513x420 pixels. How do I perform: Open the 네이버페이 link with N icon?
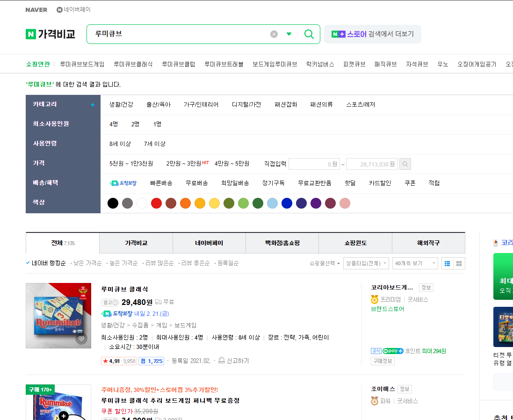pyautogui.click(x=73, y=10)
